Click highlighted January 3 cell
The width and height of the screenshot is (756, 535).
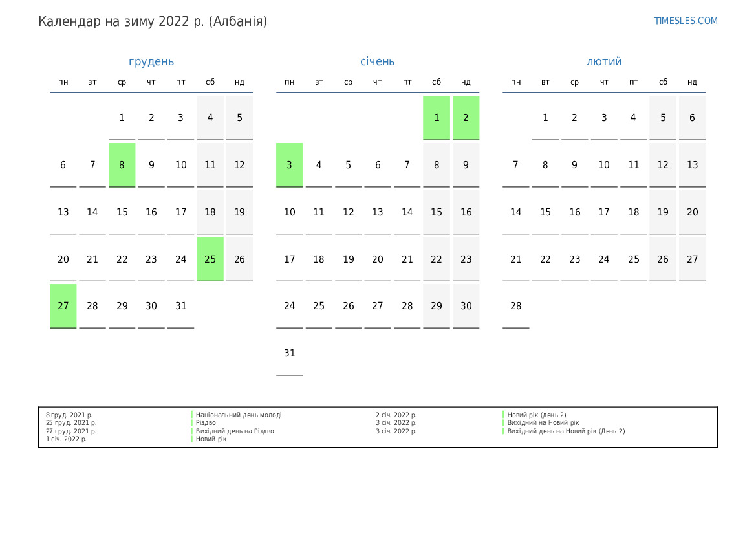click(x=289, y=165)
